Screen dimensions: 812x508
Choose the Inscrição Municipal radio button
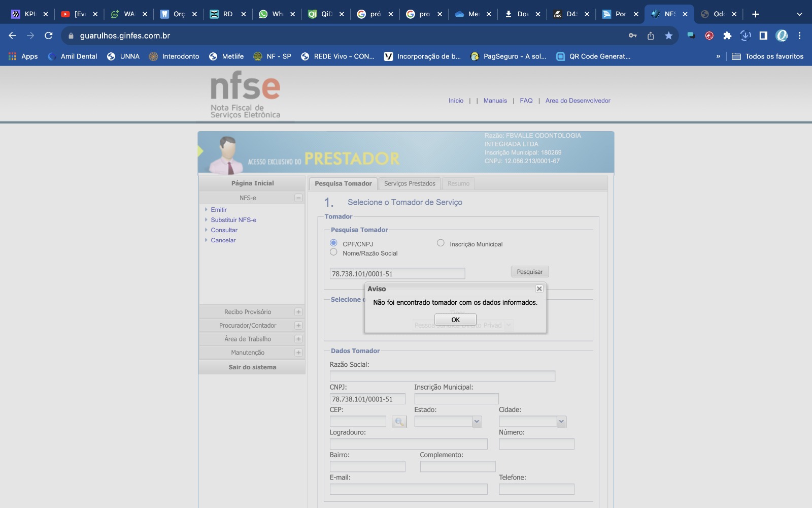click(x=441, y=243)
